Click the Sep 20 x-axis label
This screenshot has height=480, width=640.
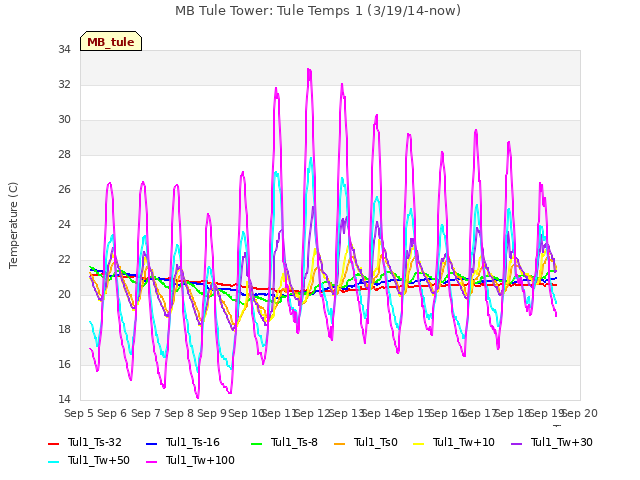580,413
